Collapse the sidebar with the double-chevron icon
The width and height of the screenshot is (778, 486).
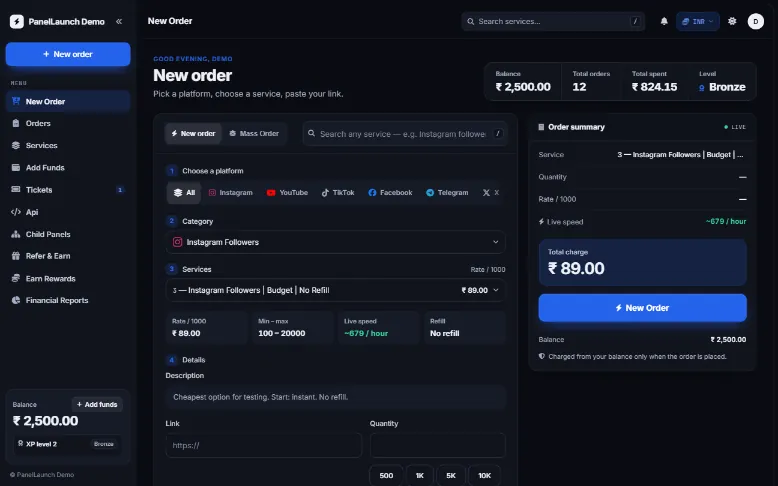tap(119, 21)
